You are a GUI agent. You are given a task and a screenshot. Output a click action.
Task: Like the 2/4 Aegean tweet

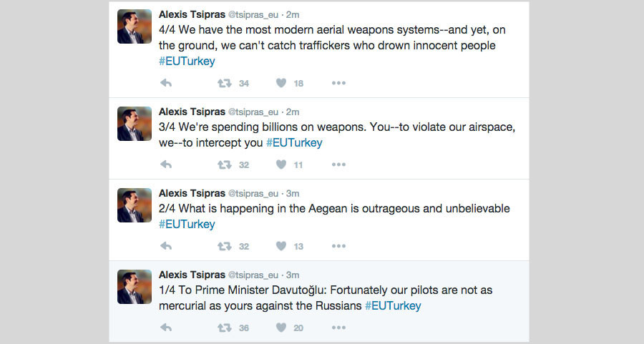coord(281,246)
